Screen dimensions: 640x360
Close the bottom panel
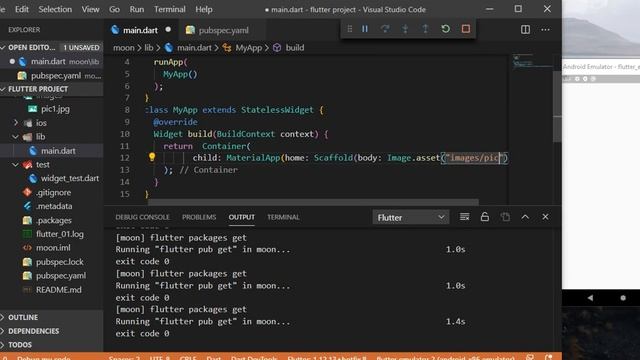coord(545,217)
